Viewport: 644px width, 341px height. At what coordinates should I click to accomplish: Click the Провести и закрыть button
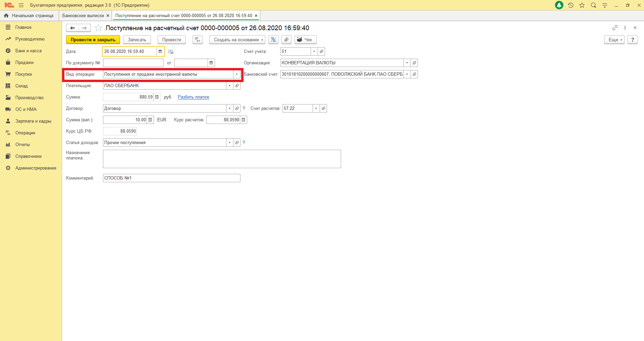93,40
